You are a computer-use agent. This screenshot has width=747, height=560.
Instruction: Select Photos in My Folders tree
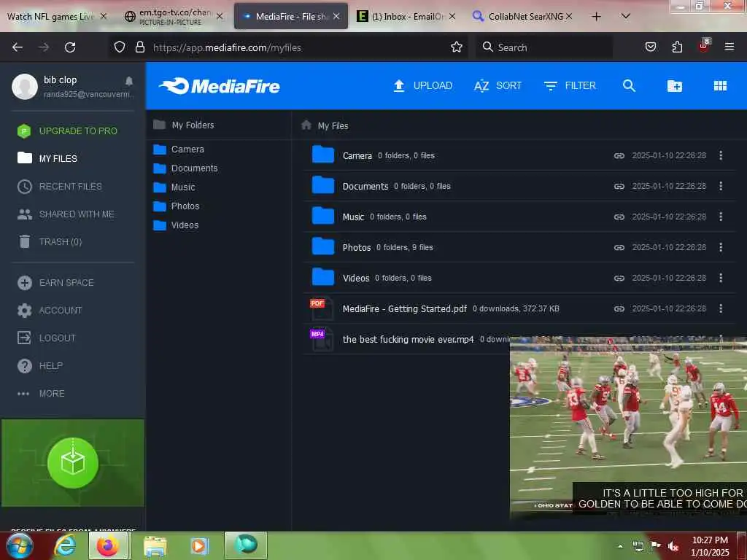tap(177, 206)
